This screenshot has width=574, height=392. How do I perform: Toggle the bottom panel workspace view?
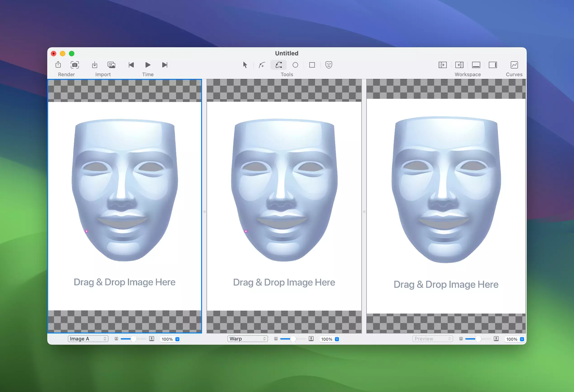pos(476,65)
